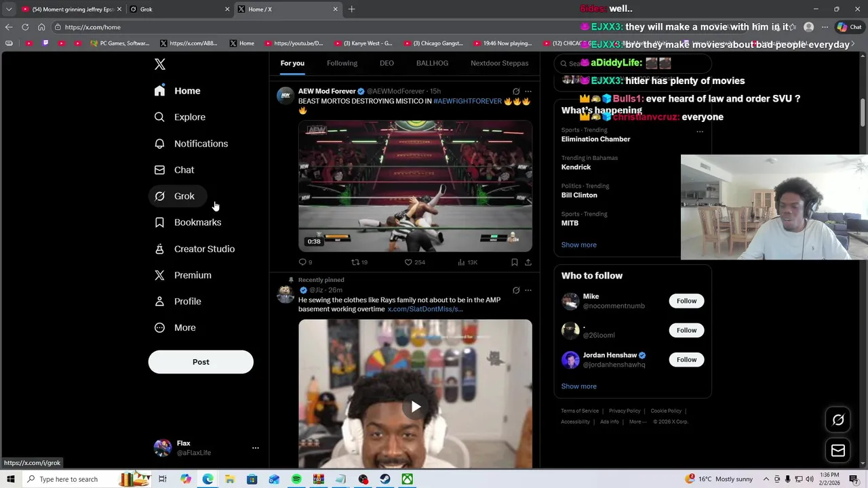Image resolution: width=868 pixels, height=488 pixels.
Task: Show hidden system tray icons
Action: (765, 479)
